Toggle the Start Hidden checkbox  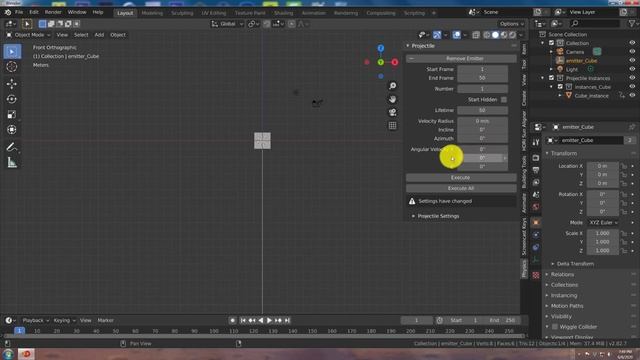pos(504,100)
